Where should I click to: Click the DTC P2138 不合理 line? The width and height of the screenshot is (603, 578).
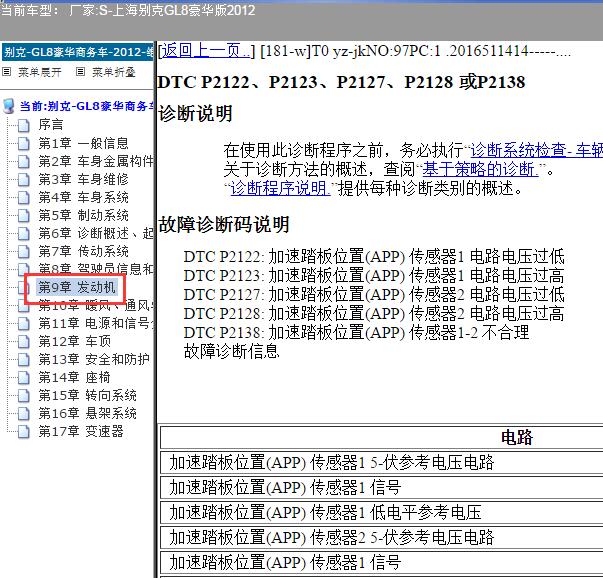point(356,333)
